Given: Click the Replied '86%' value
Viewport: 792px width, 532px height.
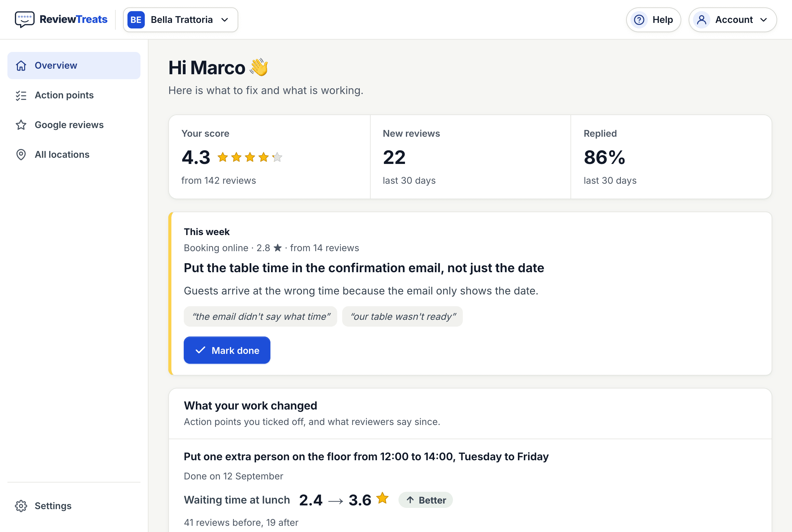Looking at the screenshot, I should pyautogui.click(x=604, y=157).
